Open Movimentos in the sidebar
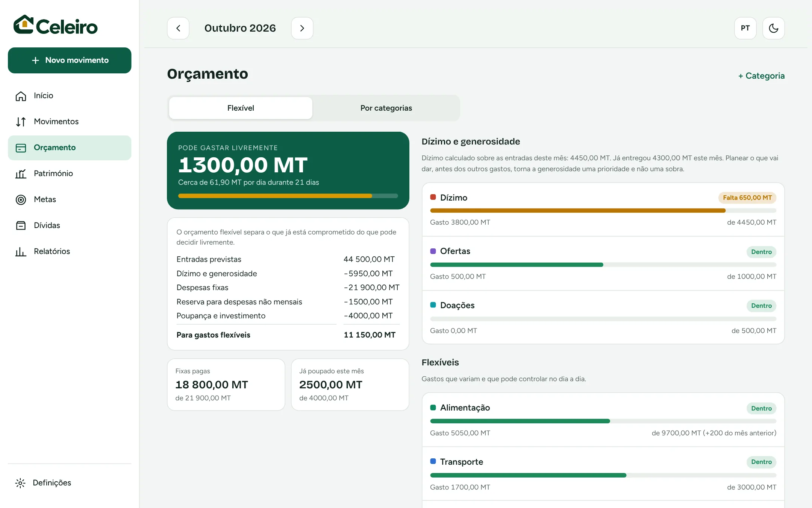Image resolution: width=812 pixels, height=508 pixels. pos(70,122)
